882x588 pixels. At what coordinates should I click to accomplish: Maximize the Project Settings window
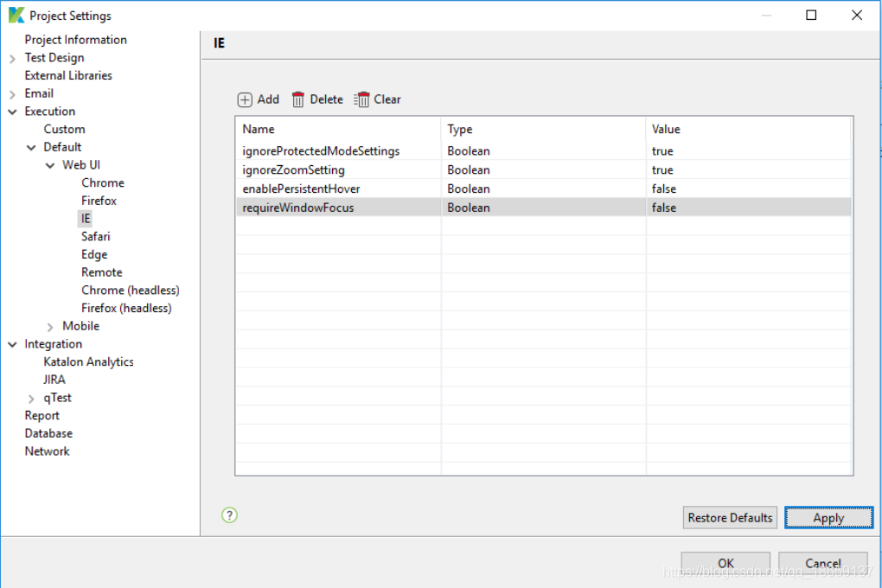click(x=811, y=16)
